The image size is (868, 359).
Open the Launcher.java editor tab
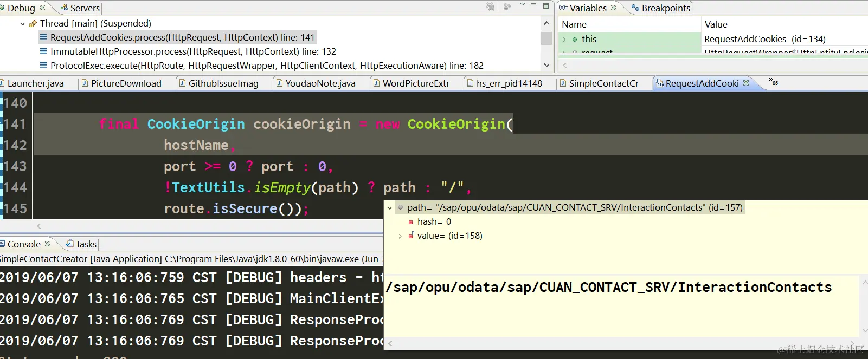tap(35, 83)
